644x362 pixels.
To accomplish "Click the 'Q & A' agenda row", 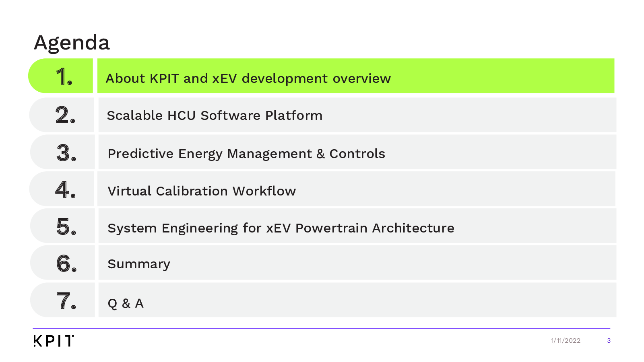I will tap(126, 303).
